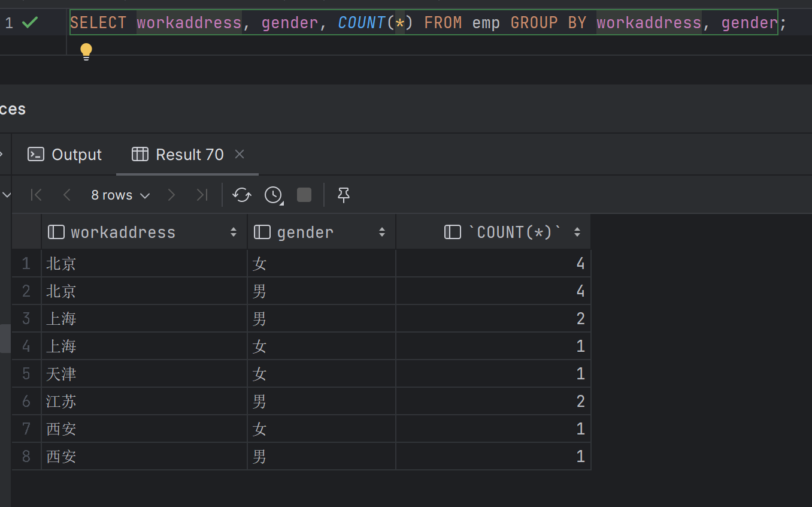This screenshot has width=812, height=507.
Task: Select row number 1 in results
Action: (x=26, y=264)
